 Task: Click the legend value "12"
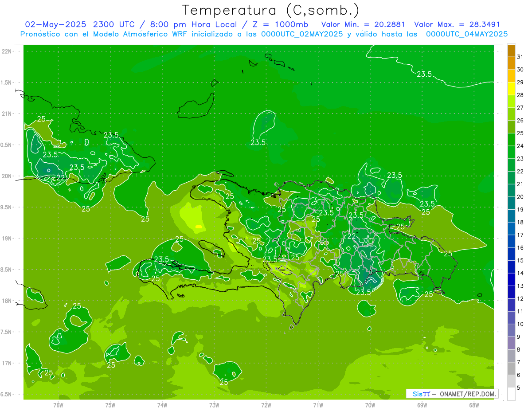[x=520, y=299]
